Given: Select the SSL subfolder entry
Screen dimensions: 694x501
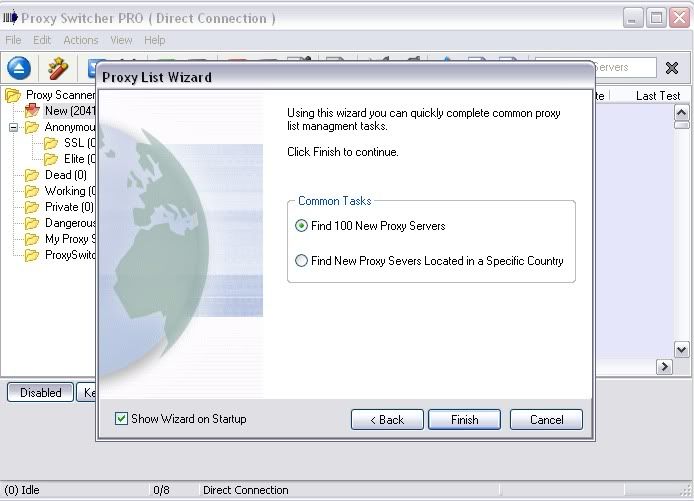Looking at the screenshot, I should [x=79, y=143].
